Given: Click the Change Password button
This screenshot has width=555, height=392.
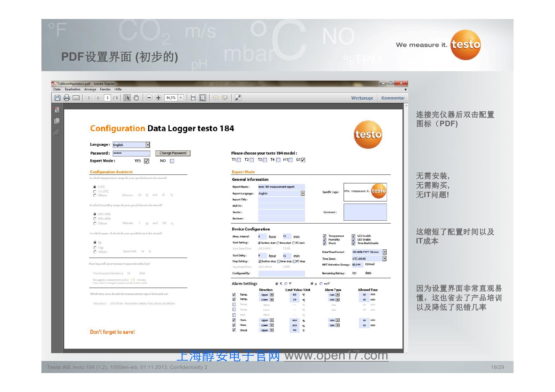Looking at the screenshot, I should pyautogui.click(x=173, y=153).
